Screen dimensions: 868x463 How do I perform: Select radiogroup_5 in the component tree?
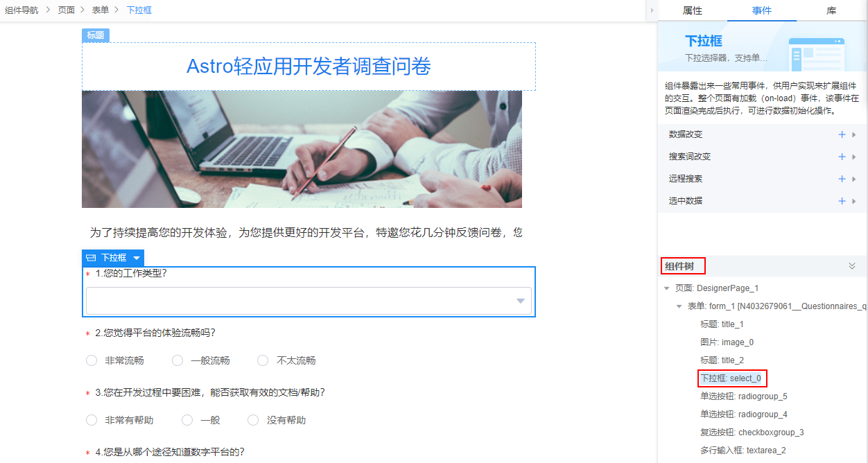point(744,396)
